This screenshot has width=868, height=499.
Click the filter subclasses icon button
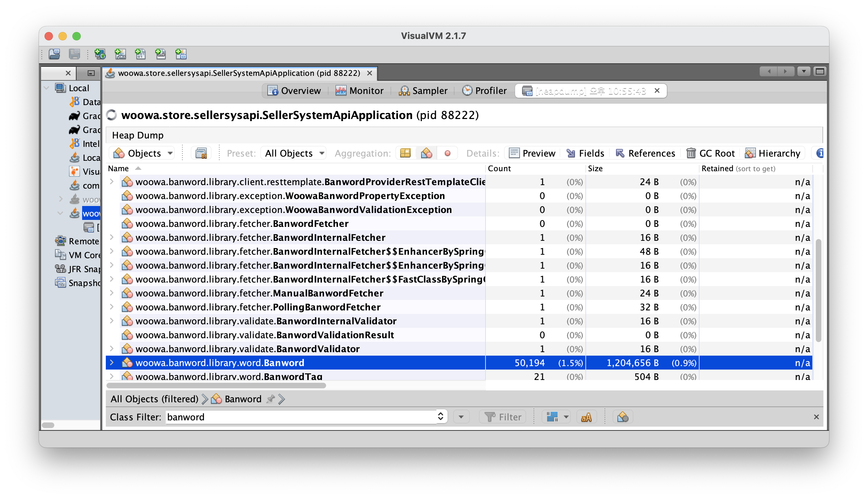point(623,417)
